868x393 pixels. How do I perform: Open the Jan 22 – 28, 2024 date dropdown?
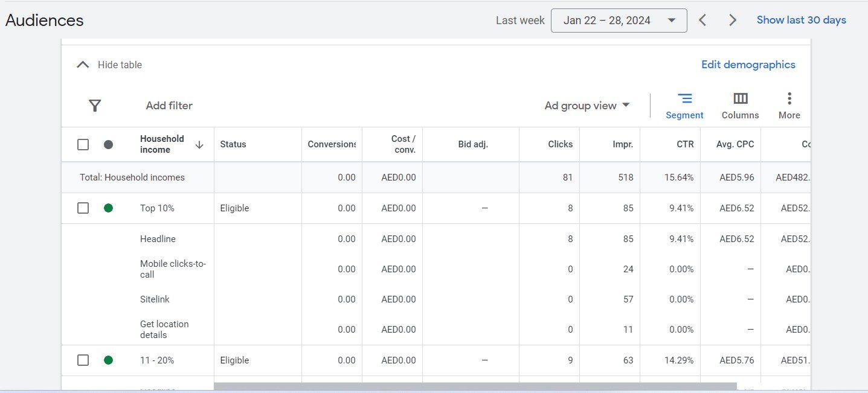click(x=619, y=21)
